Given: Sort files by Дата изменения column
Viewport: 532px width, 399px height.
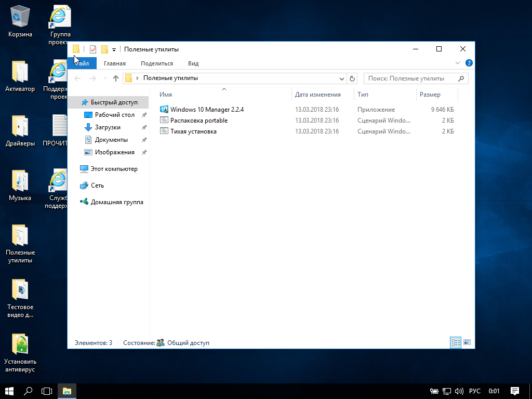Looking at the screenshot, I should point(317,95).
